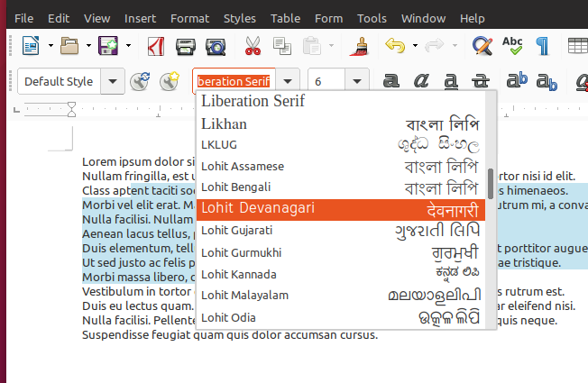The image size is (588, 383).
Task: Select LKLUG font in list
Action: 341,145
